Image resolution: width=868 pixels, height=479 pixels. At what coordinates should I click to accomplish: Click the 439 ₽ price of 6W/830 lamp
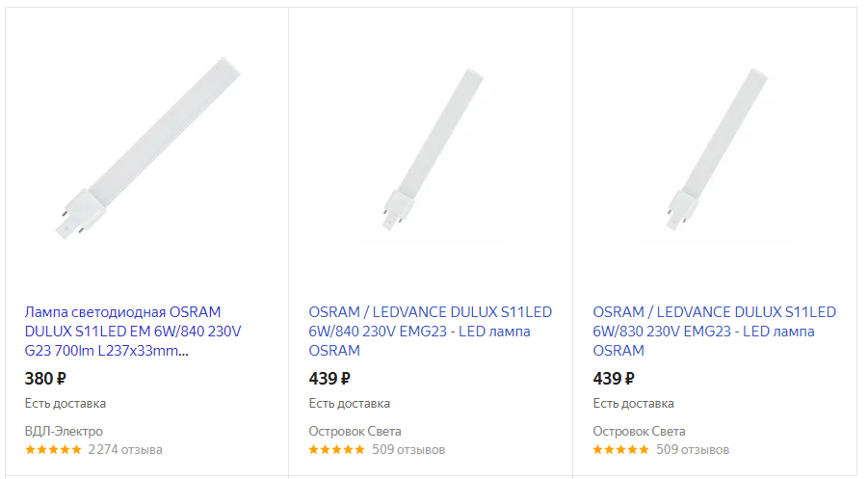(x=614, y=379)
